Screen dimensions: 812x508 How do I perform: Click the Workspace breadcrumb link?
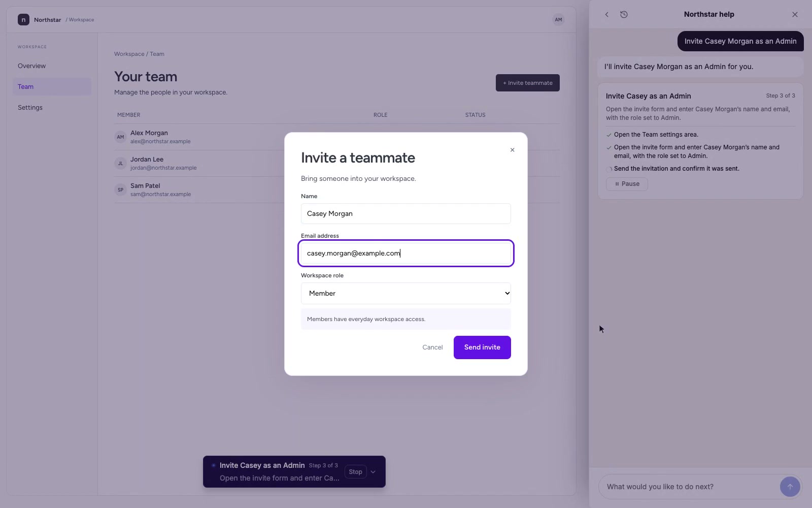[x=129, y=54]
